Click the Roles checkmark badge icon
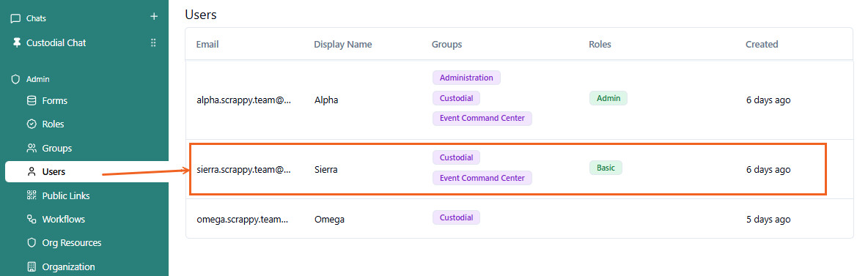The height and width of the screenshot is (276, 868). pyautogui.click(x=32, y=124)
